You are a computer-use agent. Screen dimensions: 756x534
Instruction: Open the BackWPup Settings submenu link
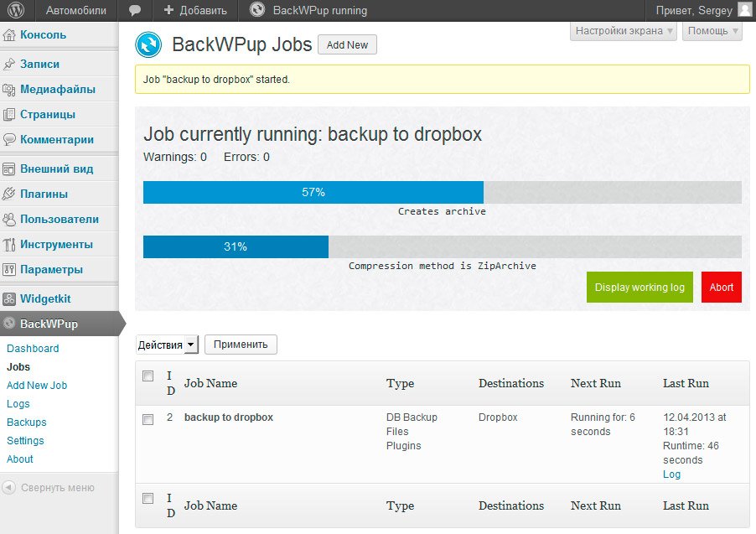click(25, 440)
